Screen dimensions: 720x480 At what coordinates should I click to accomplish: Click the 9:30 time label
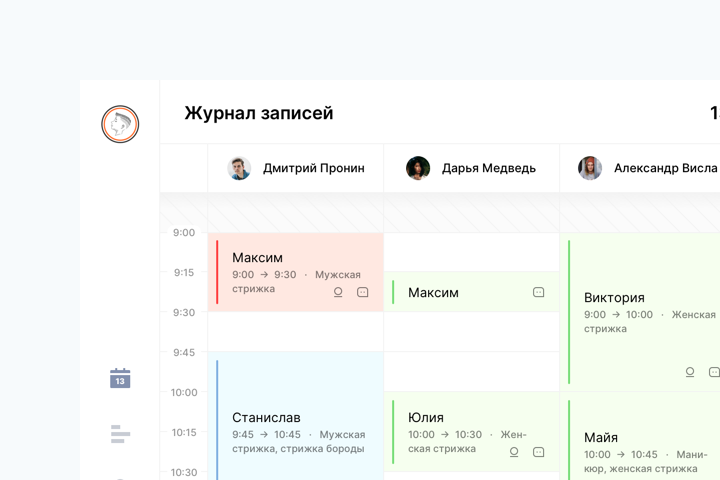click(184, 313)
